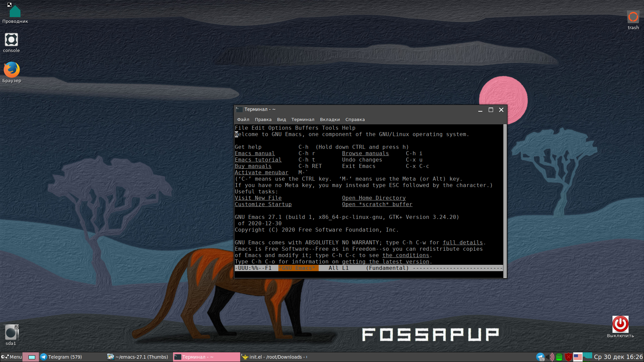The image size is (644, 362).
Task: Click the full details link
Action: coord(463,243)
